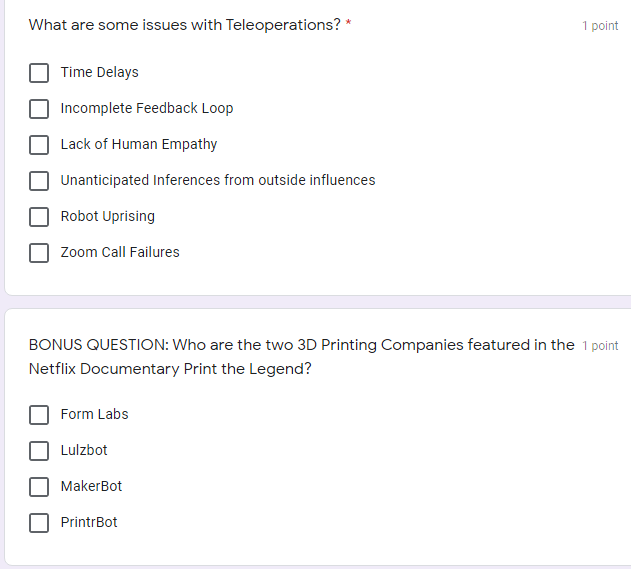The width and height of the screenshot is (631, 569).
Task: Click the "Time Delays" option label text
Action: click(99, 73)
